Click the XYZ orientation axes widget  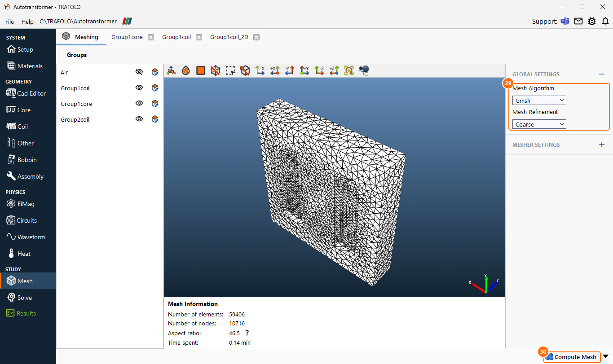pos(484,283)
